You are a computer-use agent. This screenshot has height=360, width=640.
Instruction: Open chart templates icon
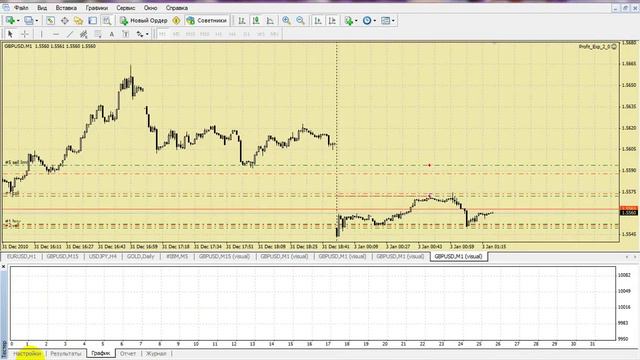click(x=385, y=20)
